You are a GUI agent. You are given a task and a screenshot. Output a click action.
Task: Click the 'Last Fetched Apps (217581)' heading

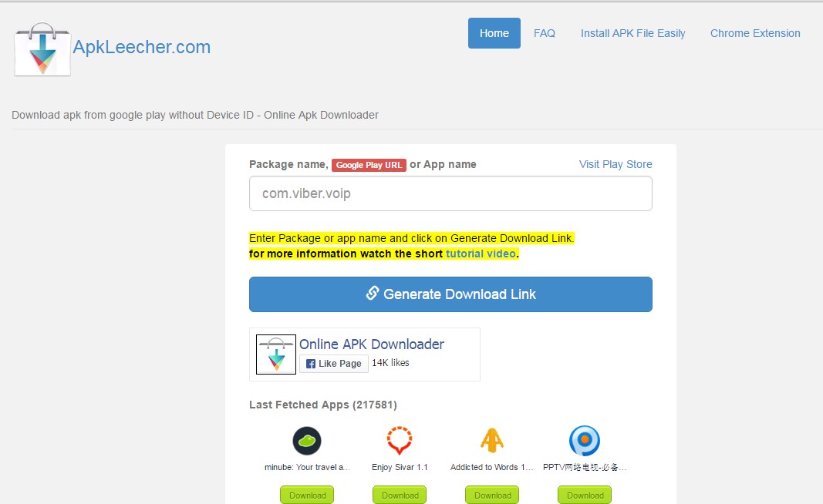pos(322,405)
